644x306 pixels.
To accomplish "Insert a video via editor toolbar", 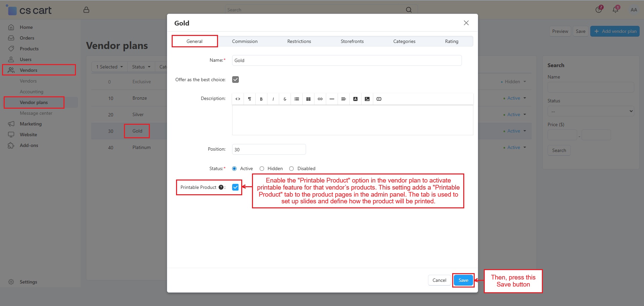I will [x=379, y=99].
